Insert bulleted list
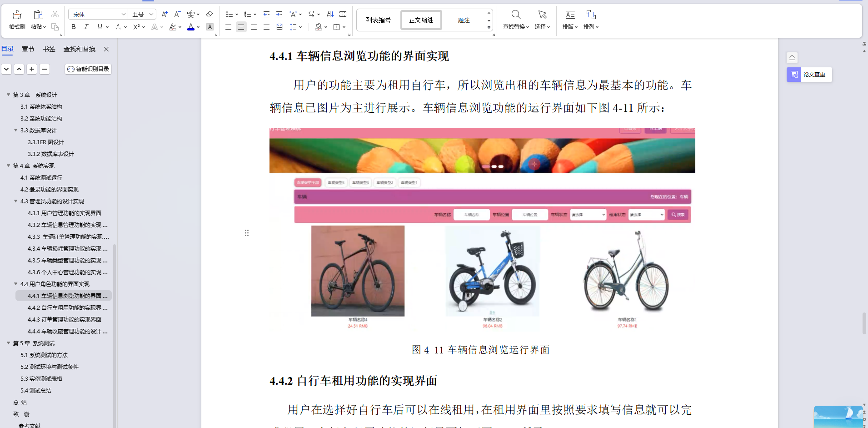This screenshot has width=868, height=428. tap(229, 15)
